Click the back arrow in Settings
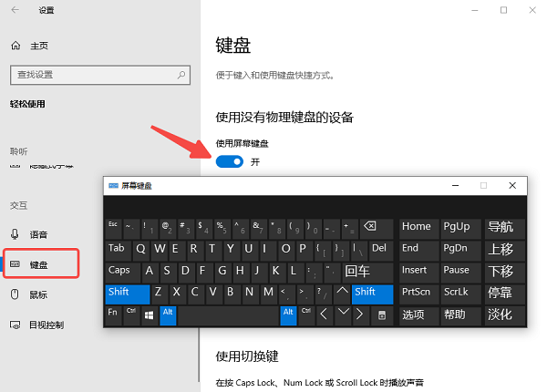Viewport: 547px width, 392px height. click(15, 10)
